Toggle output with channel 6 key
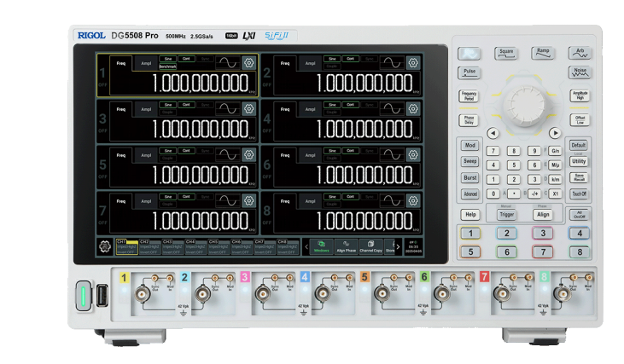This screenshot has width=624, height=364. [506, 252]
